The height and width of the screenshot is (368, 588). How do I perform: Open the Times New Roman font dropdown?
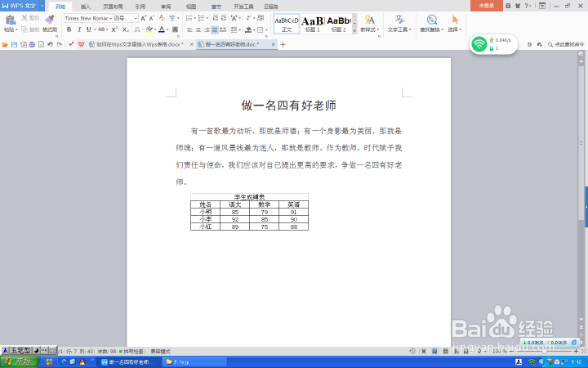point(110,18)
